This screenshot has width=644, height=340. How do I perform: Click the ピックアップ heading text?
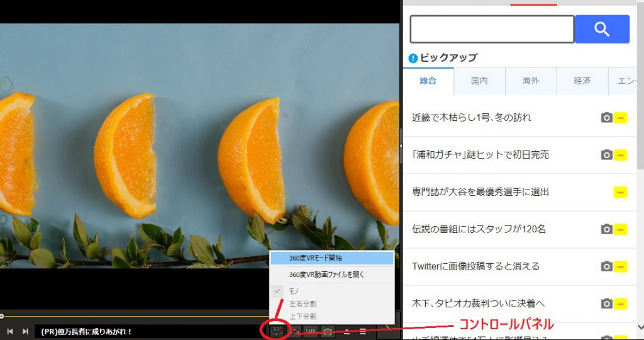coord(448,58)
